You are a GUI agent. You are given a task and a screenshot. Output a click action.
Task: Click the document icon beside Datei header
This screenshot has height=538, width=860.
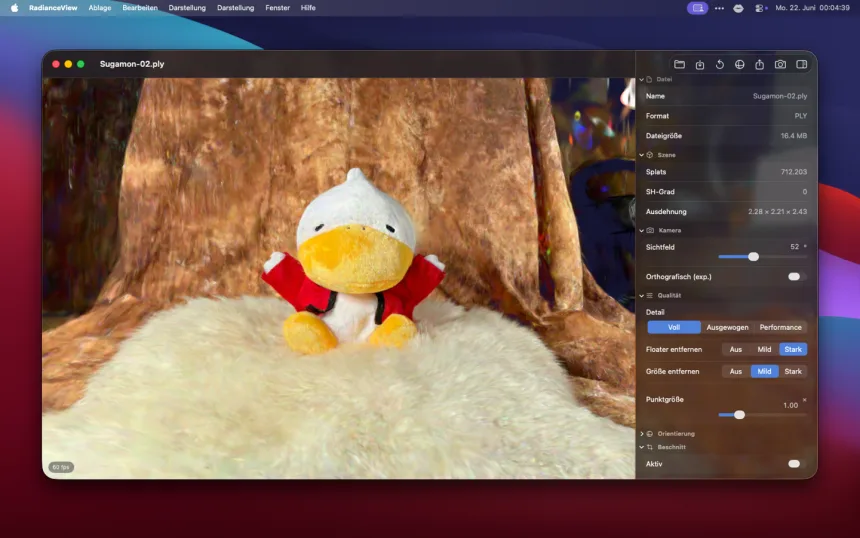(649, 79)
